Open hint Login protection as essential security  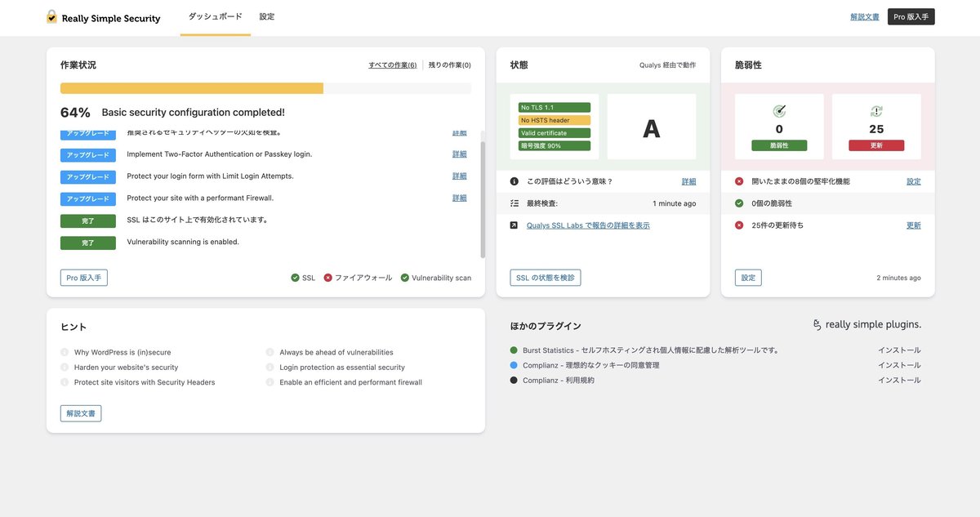(342, 368)
